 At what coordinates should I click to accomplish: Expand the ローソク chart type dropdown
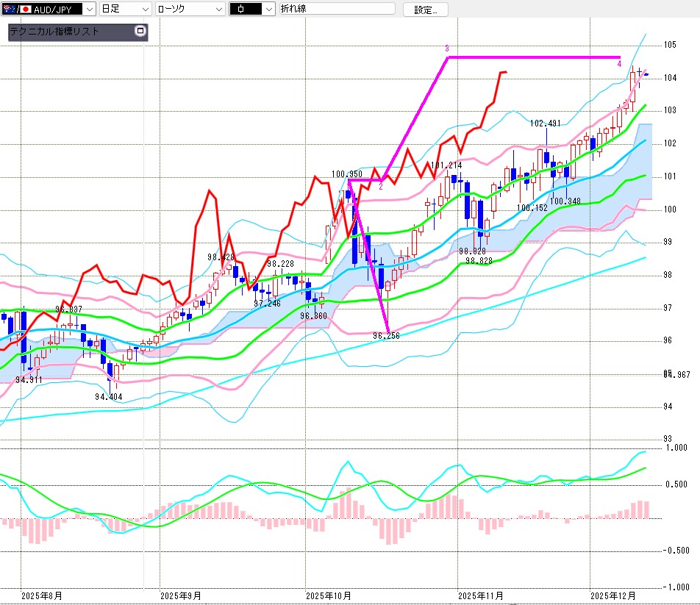coord(218,10)
